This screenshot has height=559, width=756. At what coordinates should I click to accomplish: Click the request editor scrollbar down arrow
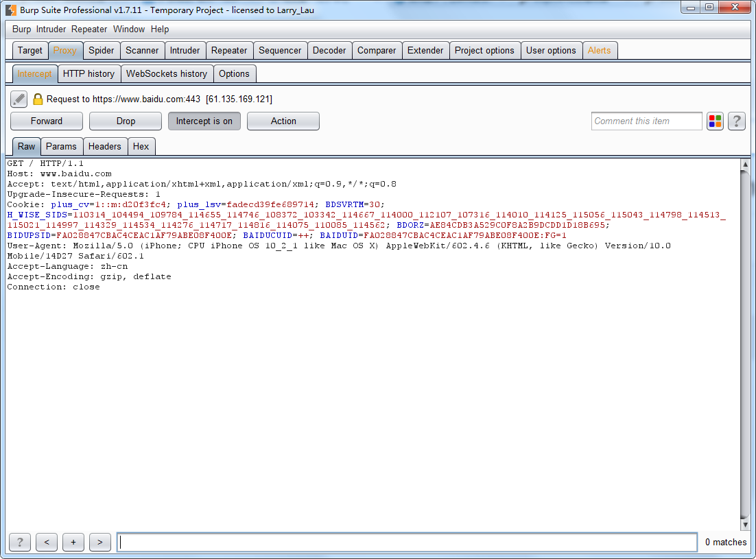pyautogui.click(x=746, y=525)
